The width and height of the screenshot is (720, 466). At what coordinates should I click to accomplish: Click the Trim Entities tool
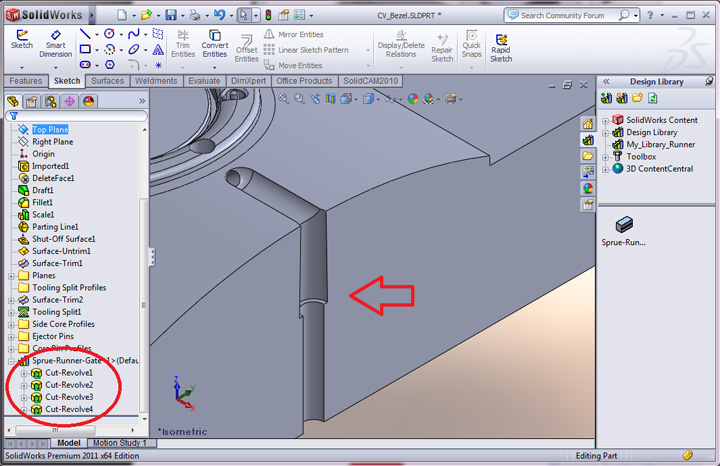point(183,44)
